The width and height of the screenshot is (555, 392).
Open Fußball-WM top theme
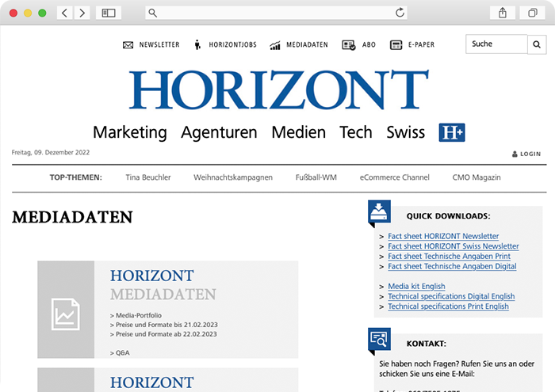click(x=316, y=177)
